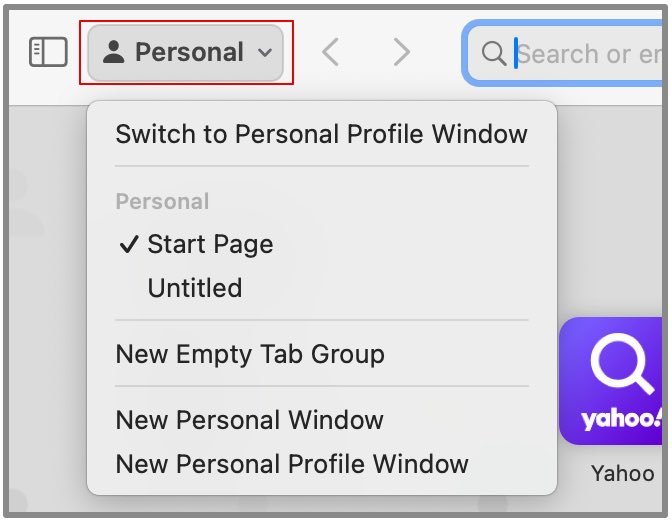Open a New Personal Profile Window
Screen dimensions: 672x521
(x=292, y=464)
